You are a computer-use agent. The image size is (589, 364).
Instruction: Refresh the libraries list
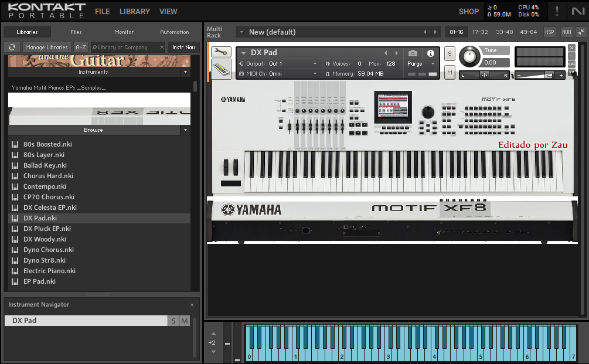tap(12, 47)
